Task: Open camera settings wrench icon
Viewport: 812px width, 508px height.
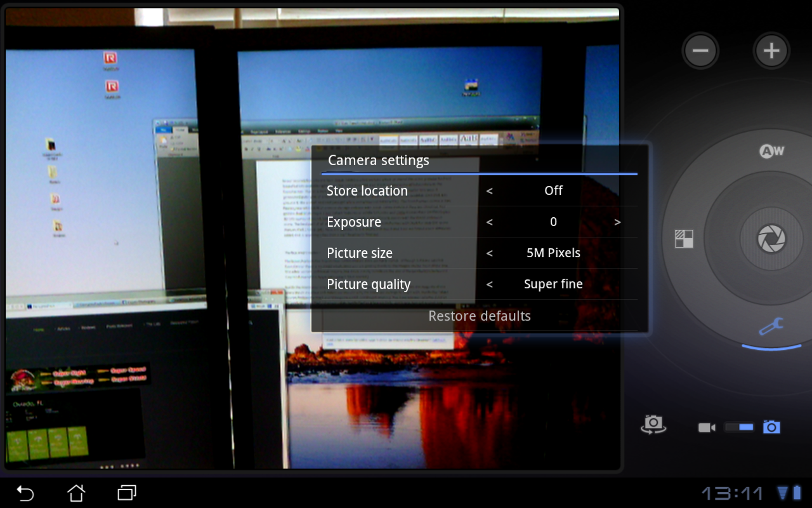Action: coord(771,328)
